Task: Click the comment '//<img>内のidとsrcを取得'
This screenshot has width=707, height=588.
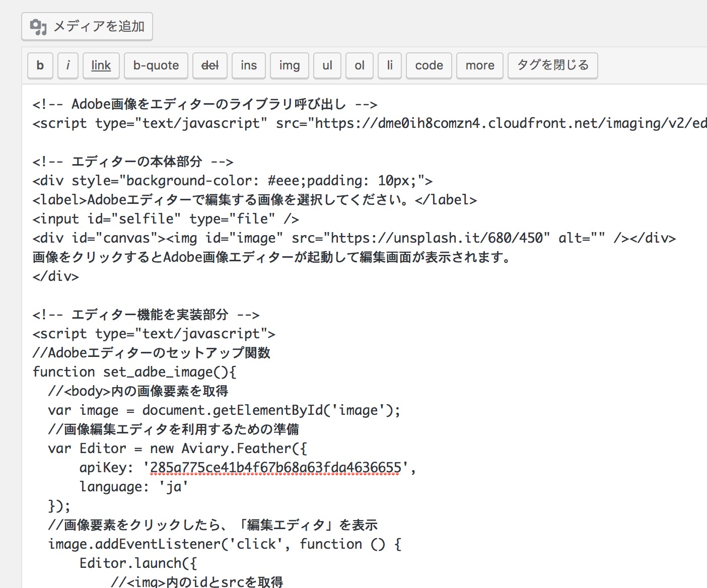Action: pos(197,581)
